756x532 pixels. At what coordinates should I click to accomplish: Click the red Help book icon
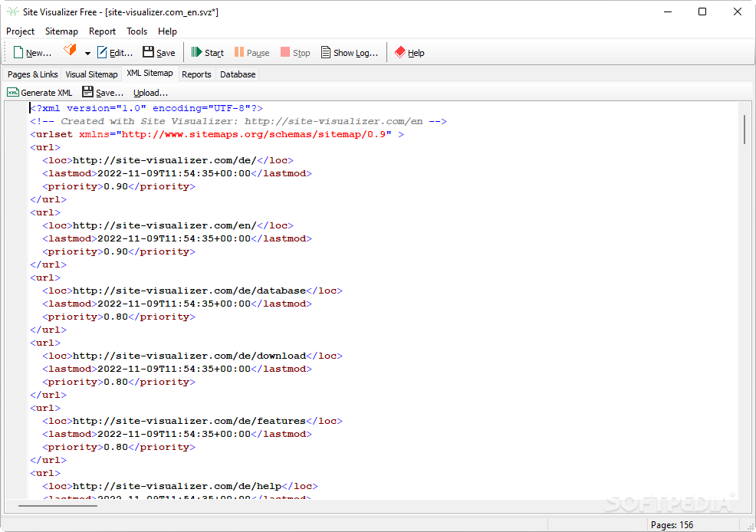(x=400, y=52)
